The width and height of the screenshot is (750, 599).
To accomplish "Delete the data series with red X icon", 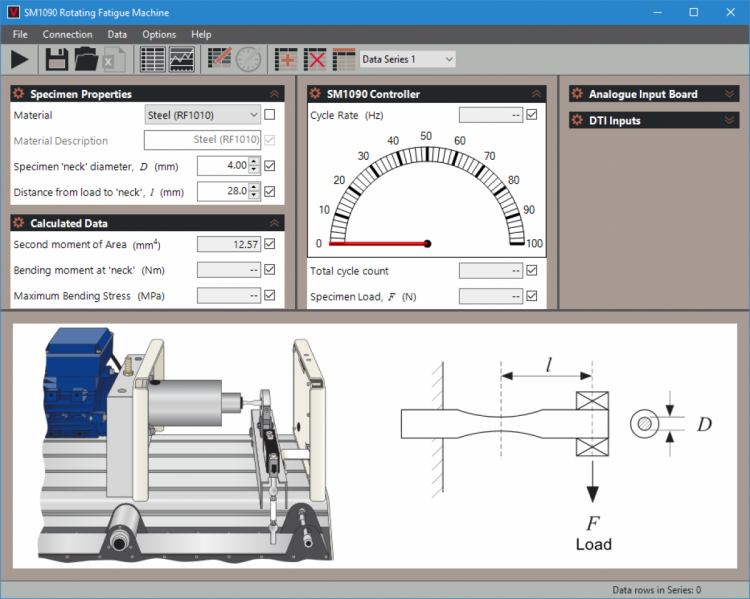I will [x=315, y=60].
